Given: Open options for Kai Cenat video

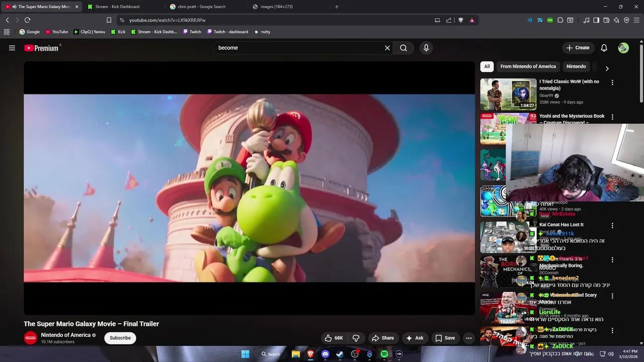Looking at the screenshot, I should click(612, 226).
